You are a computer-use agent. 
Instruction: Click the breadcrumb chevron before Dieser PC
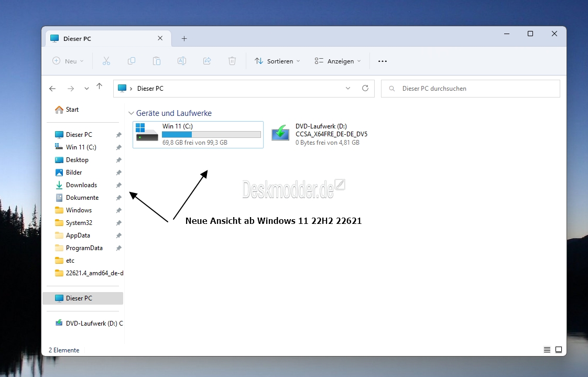click(131, 89)
